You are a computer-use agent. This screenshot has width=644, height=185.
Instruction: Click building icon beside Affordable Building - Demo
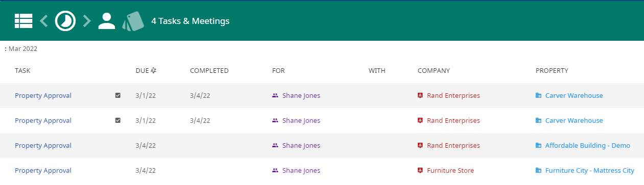pyautogui.click(x=538, y=146)
